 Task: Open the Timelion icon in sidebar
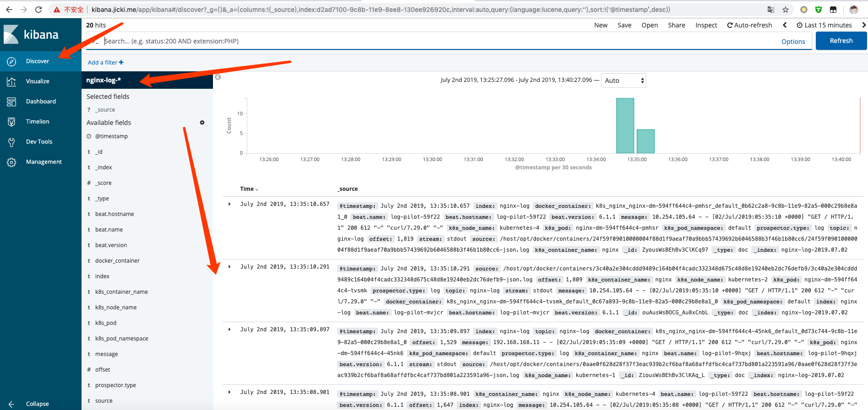[11, 122]
